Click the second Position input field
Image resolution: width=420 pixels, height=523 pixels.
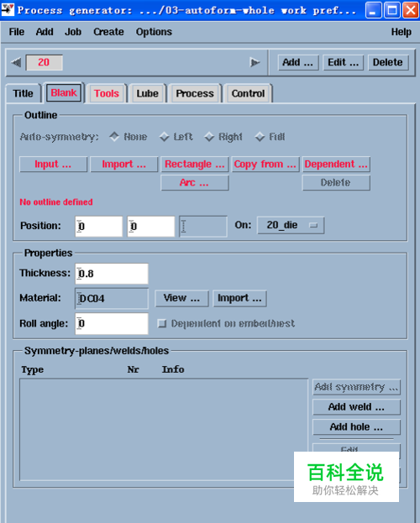[x=151, y=226]
